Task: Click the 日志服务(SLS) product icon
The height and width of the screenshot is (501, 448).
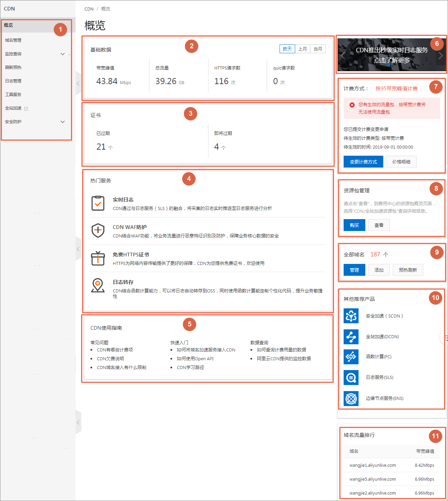Action: click(x=351, y=378)
